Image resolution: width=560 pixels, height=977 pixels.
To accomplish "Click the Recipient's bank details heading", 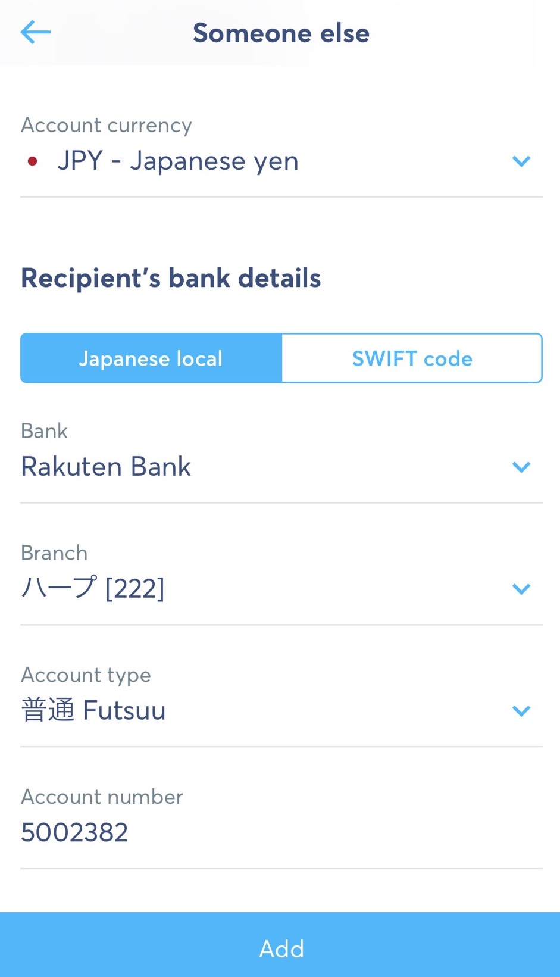I will tap(171, 278).
